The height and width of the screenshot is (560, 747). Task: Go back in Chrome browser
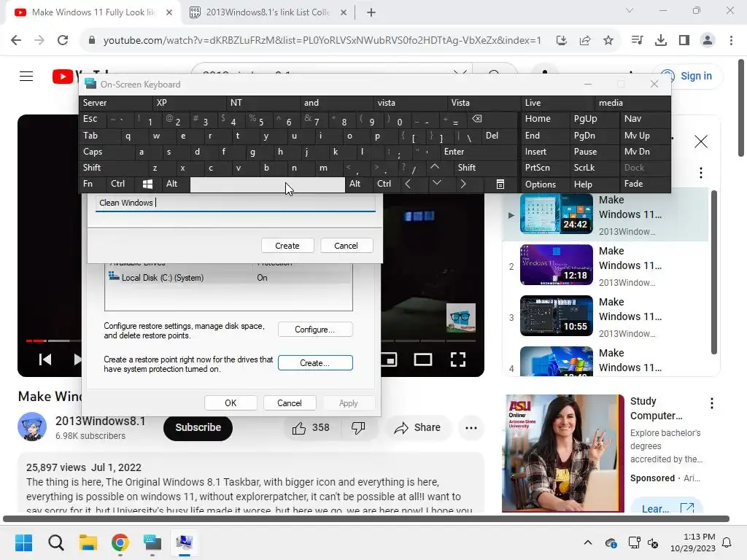(16, 41)
